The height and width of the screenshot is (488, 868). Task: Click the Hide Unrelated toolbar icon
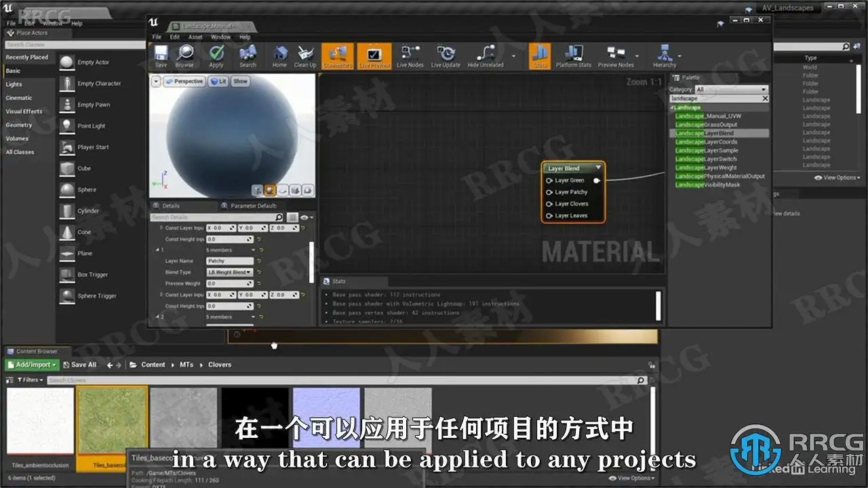tap(486, 56)
